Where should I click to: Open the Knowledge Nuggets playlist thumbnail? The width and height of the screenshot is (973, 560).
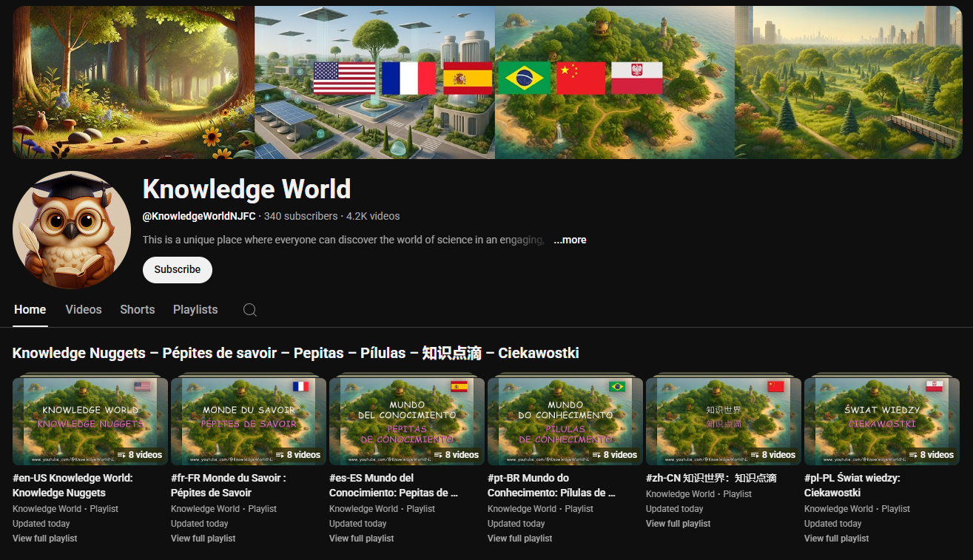(x=90, y=422)
